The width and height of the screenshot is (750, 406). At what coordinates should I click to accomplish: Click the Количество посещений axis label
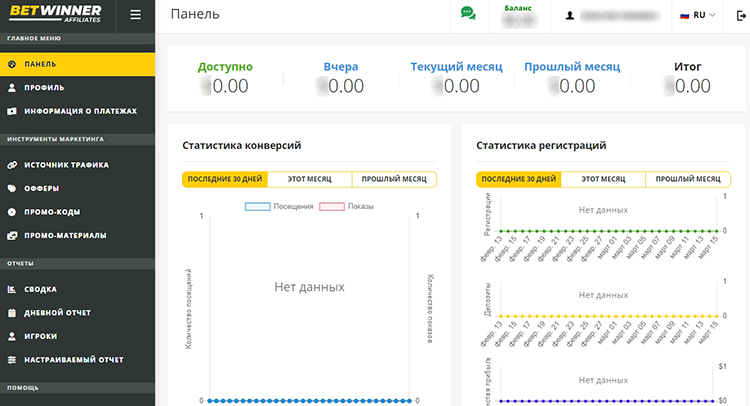click(188, 308)
